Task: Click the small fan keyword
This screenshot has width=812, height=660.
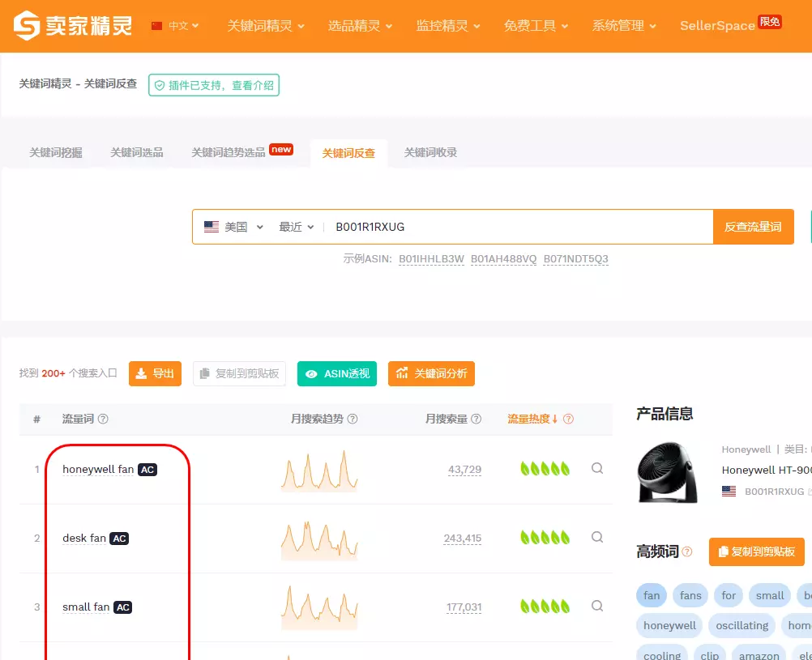Action: 86,607
